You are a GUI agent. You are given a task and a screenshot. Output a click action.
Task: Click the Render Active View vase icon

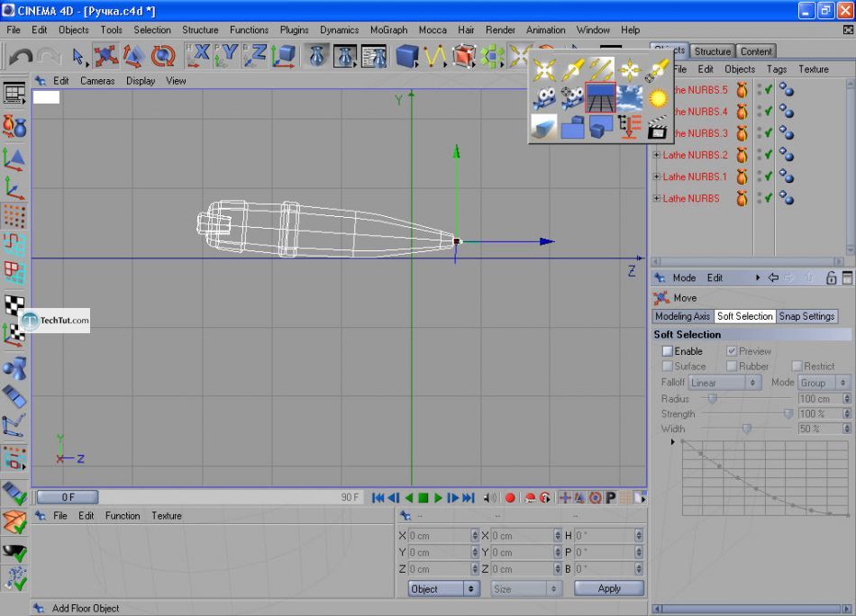[x=316, y=56]
